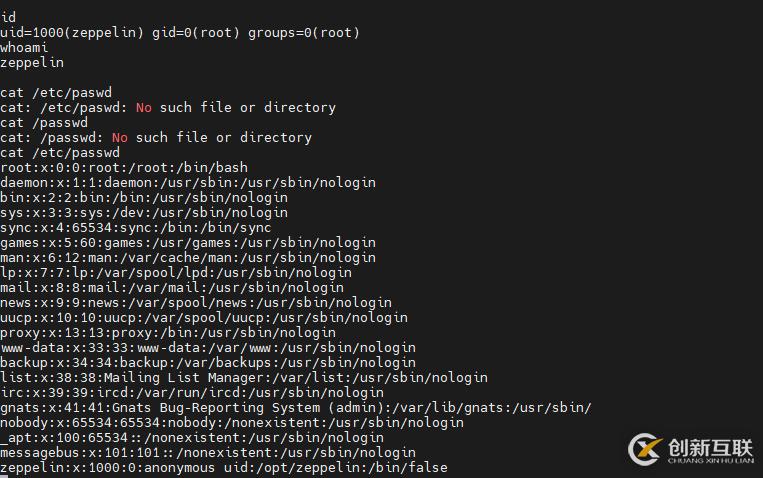Click the root:x:0:0 passwd entry

click(124, 168)
